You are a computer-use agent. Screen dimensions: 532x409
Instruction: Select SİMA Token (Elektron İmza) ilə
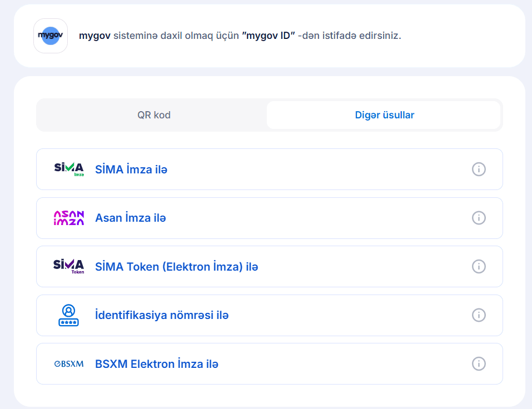click(x=177, y=267)
